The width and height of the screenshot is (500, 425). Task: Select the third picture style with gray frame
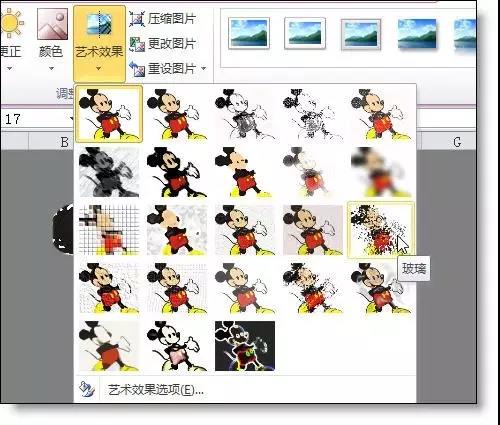coord(361,34)
